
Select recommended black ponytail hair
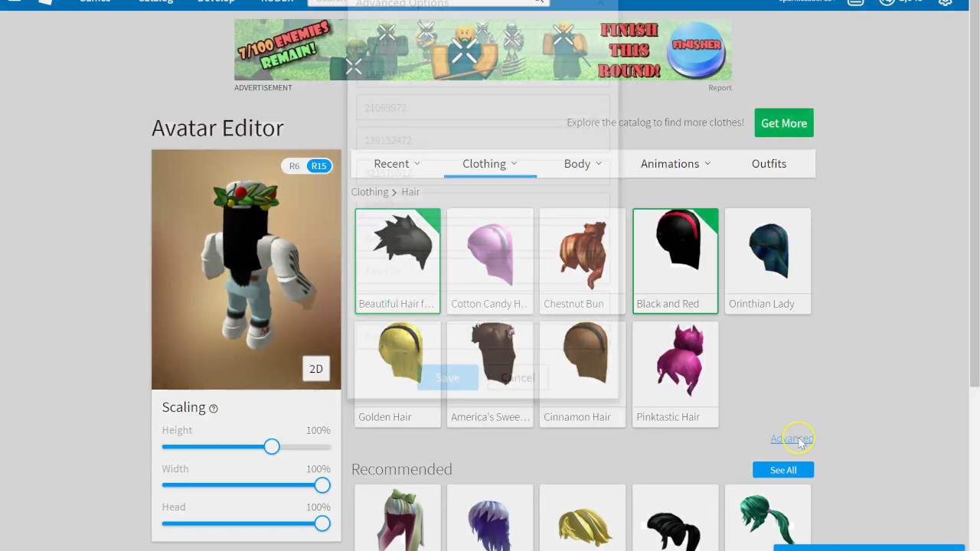coord(675,517)
